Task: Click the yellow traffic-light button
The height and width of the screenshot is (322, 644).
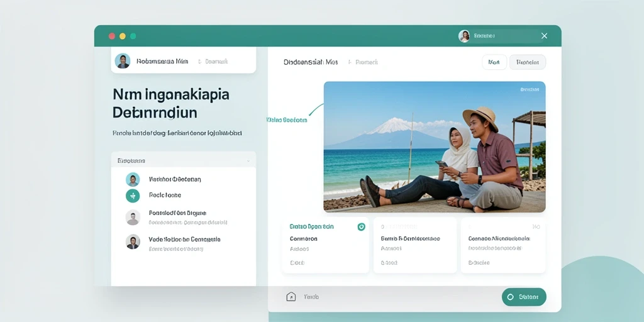Action: (123, 36)
